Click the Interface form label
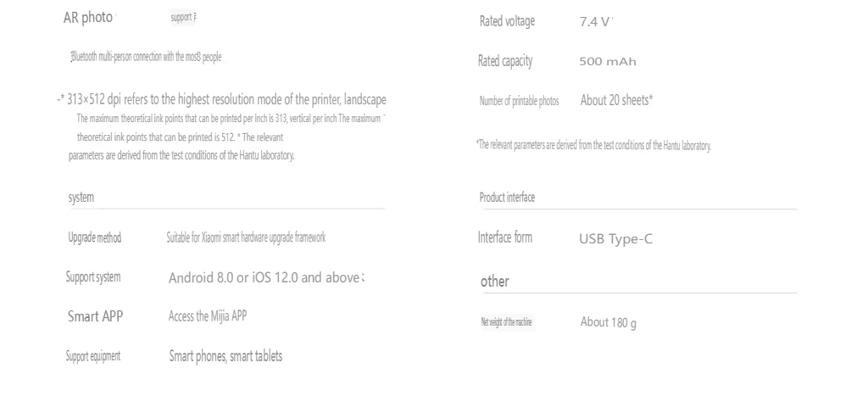Screen dimensions: 868x402 [505, 237]
